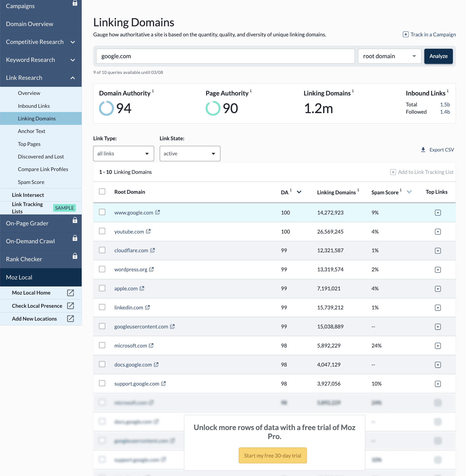Viewport: 466px width, 476px height.
Task: Click the info icon beside Spam Score column
Action: coord(401,190)
